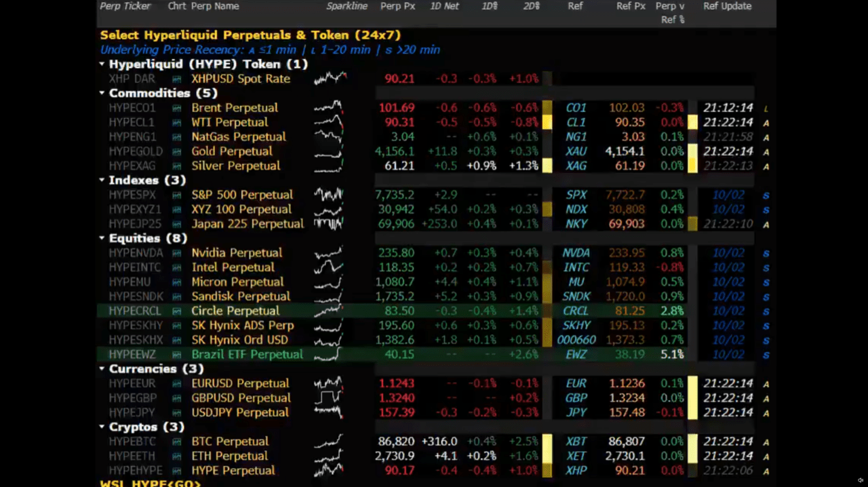The height and width of the screenshot is (487, 868).
Task: Open chart icon for Brazil ETF Perpetual
Action: [176, 355]
